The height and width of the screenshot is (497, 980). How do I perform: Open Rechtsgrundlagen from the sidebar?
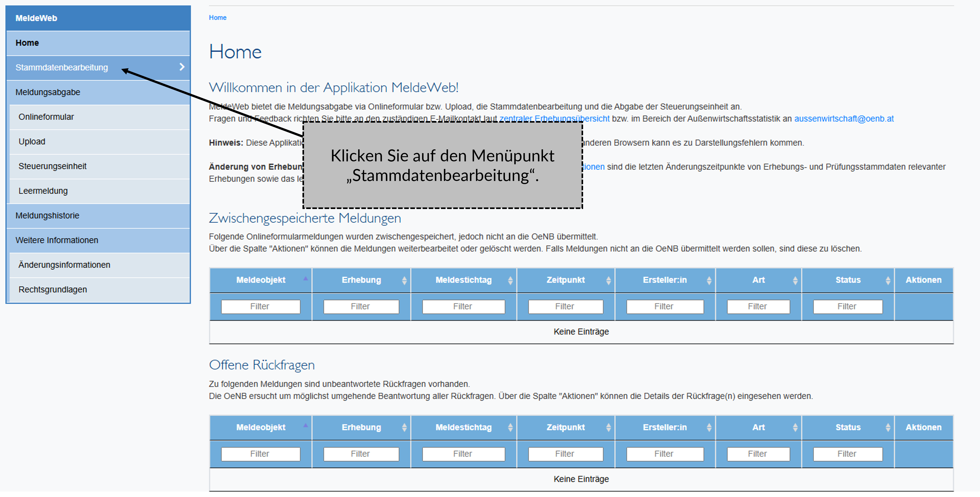pos(53,289)
